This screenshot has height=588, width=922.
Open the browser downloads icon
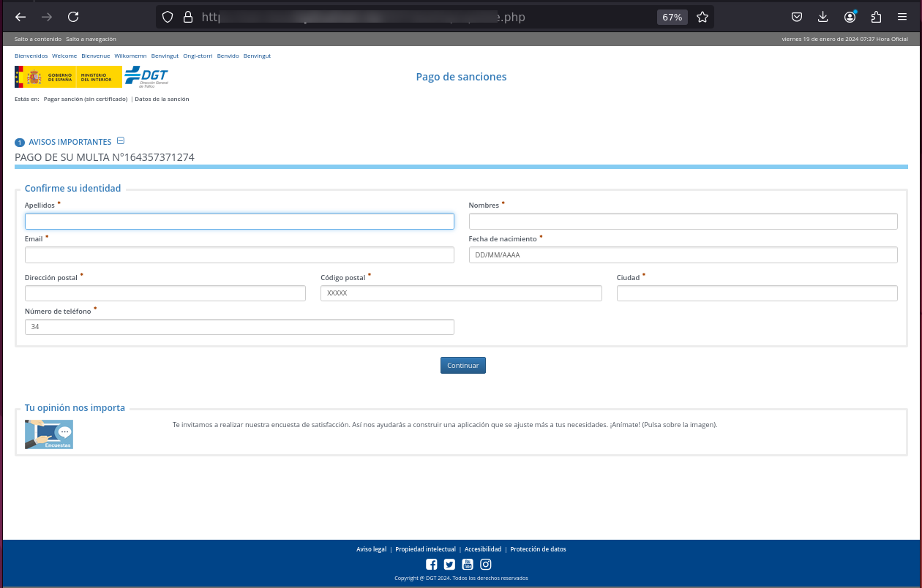tap(823, 17)
